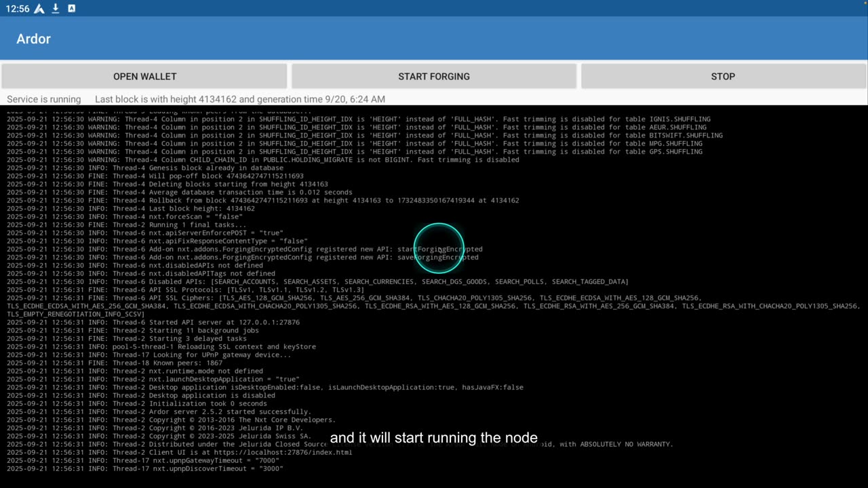868x488 pixels.
Task: Select the 'Service is running' status text
Action: [43, 99]
